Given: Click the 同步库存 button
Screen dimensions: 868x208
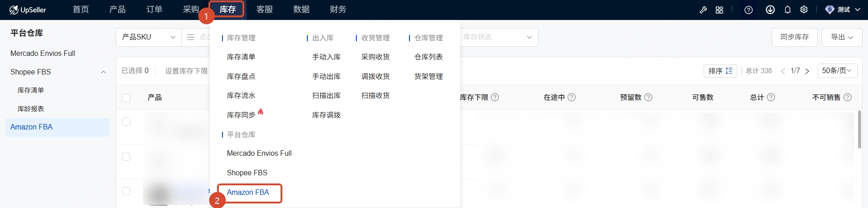Looking at the screenshot, I should tap(794, 37).
